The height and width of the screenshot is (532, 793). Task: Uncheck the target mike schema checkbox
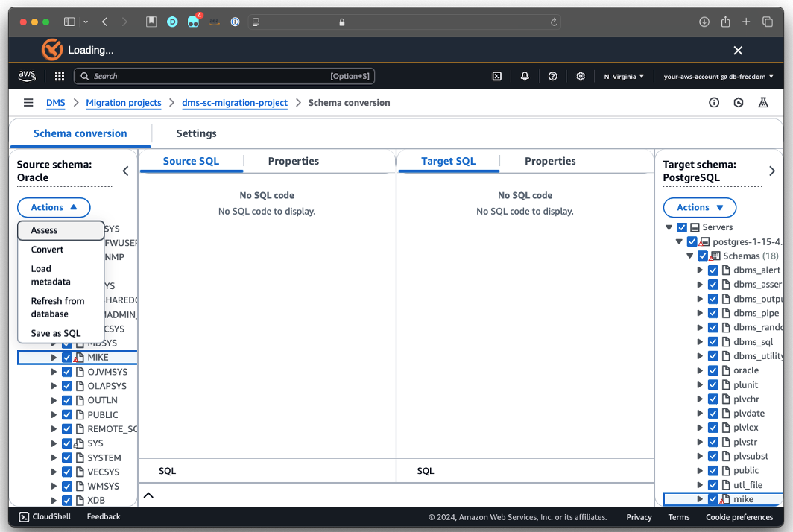[x=713, y=500]
